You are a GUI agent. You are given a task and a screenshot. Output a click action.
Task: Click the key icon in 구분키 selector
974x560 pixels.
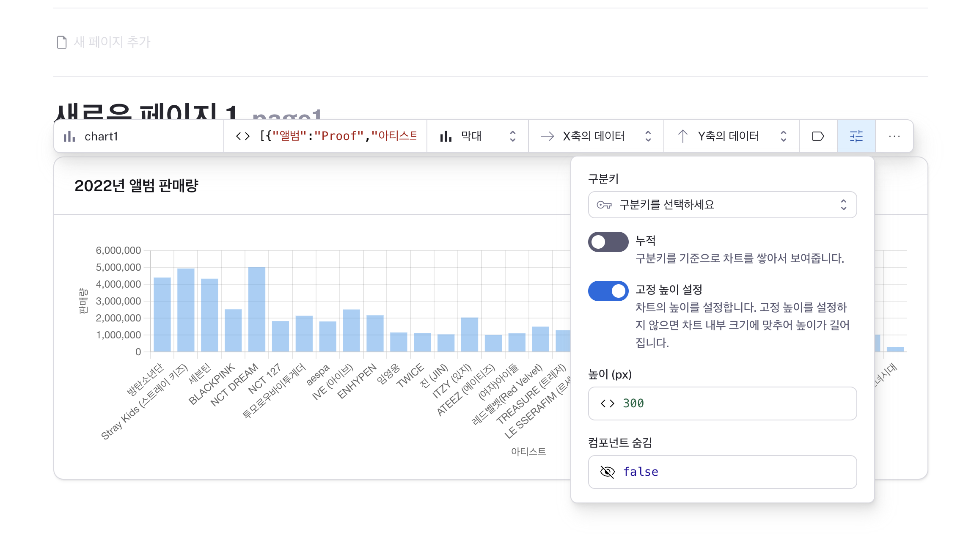point(604,205)
